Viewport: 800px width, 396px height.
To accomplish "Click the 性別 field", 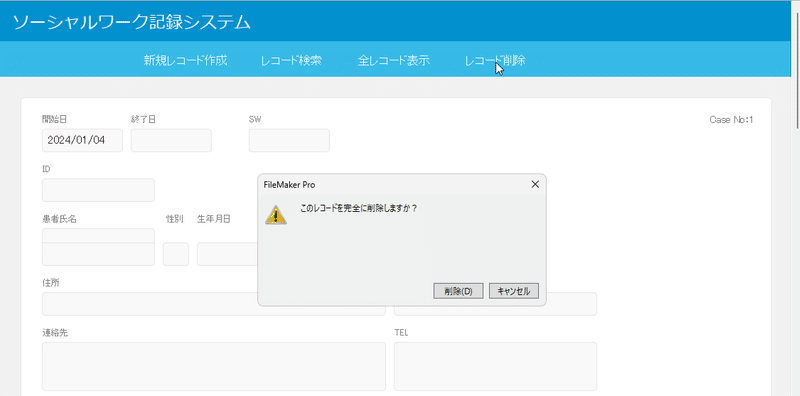I will click(176, 254).
